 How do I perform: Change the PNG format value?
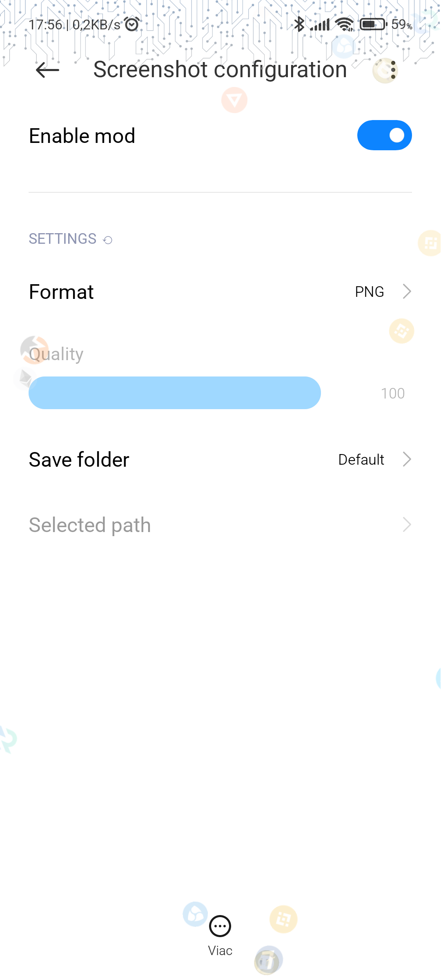(x=369, y=292)
